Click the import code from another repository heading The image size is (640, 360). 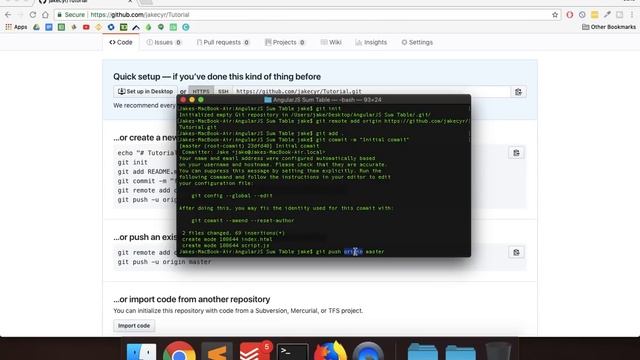[x=192, y=299]
